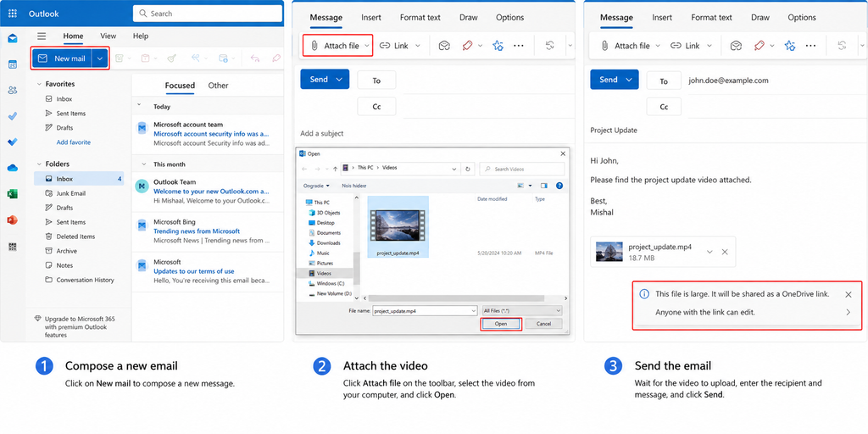Click the New mail button
The width and height of the screenshot is (868, 434).
pos(61,58)
